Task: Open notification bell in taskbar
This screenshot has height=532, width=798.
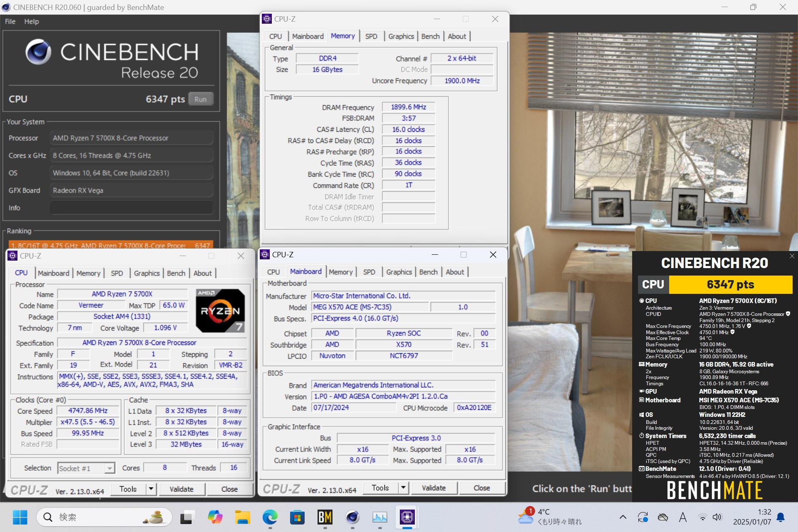Action: click(781, 517)
